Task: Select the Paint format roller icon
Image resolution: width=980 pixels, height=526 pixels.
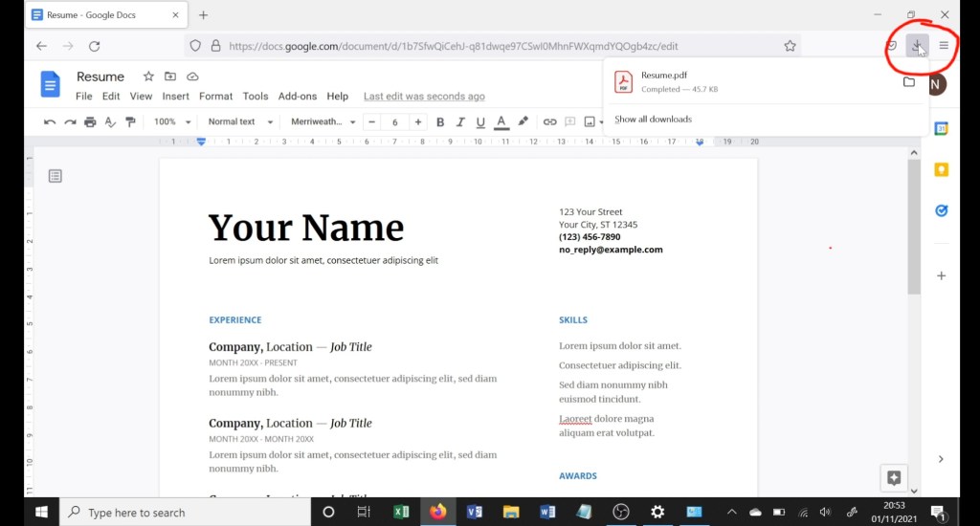Action: point(130,122)
